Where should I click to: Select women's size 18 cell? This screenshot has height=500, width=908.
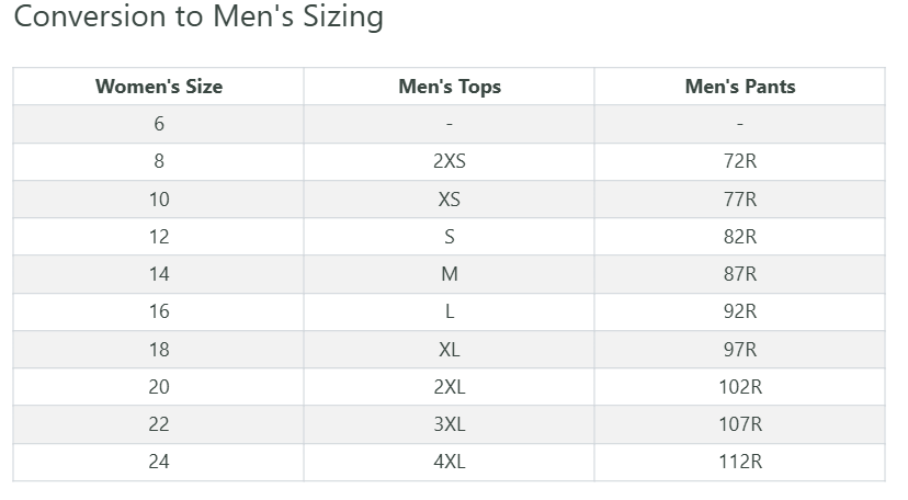click(x=159, y=350)
